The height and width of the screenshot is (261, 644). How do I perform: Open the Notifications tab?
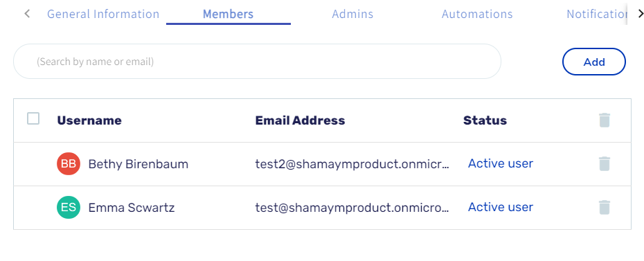tap(597, 14)
